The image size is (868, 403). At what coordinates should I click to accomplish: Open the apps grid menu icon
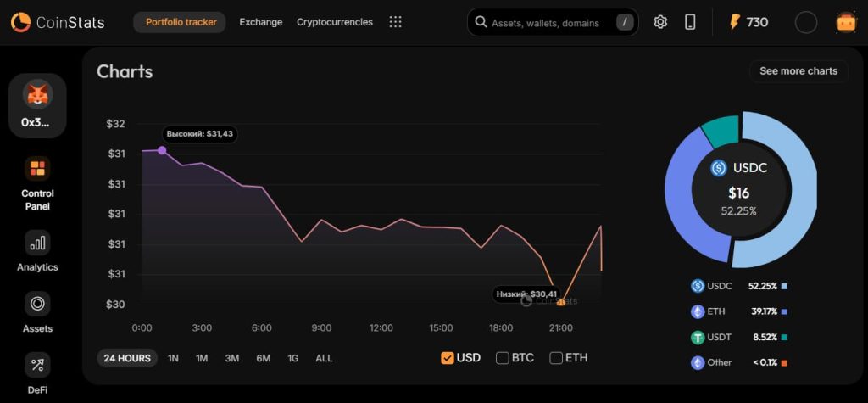point(395,22)
